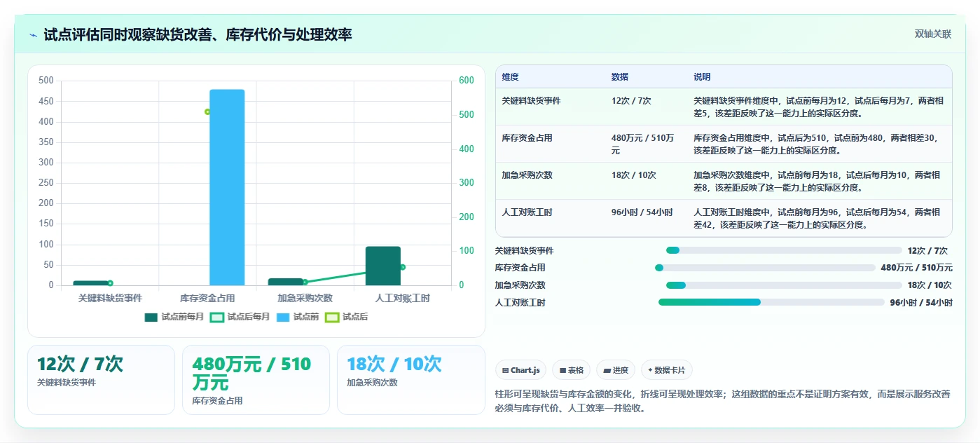Select the 进度 tag

click(x=616, y=370)
